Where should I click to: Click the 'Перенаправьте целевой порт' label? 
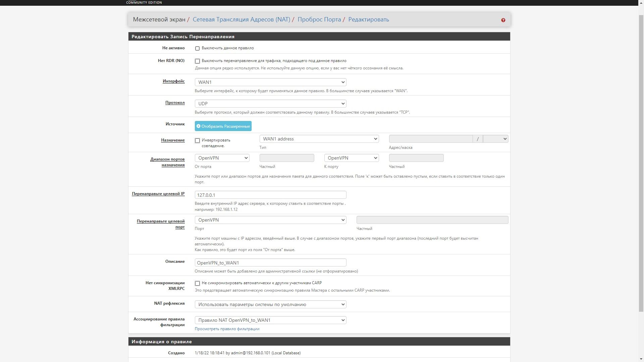point(161,224)
